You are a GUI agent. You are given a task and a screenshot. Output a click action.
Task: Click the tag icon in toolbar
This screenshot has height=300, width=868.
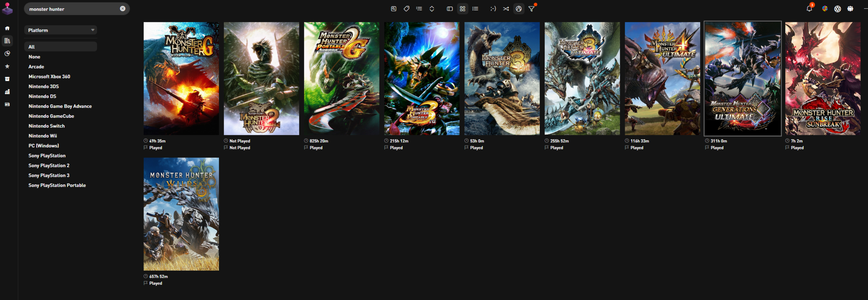(x=406, y=9)
